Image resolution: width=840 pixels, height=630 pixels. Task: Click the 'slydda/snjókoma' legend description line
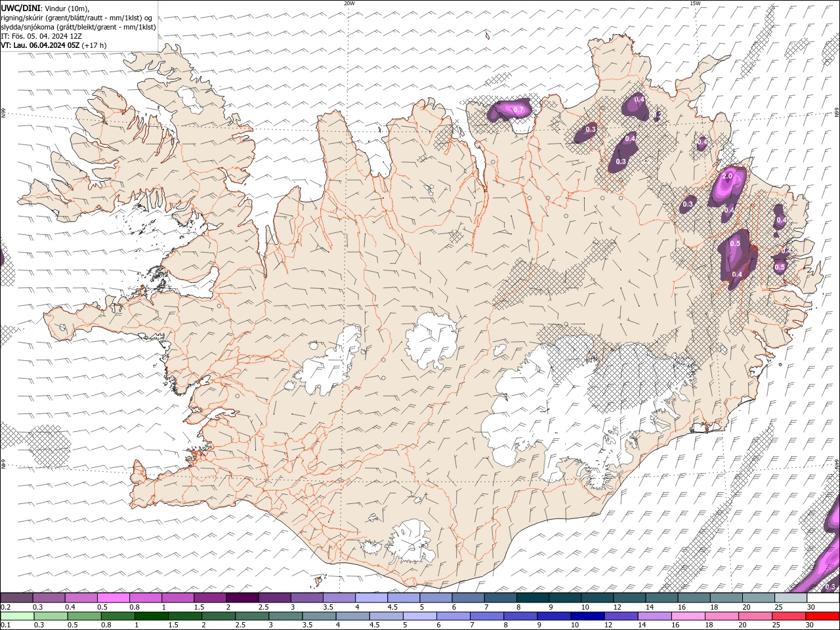(78, 27)
